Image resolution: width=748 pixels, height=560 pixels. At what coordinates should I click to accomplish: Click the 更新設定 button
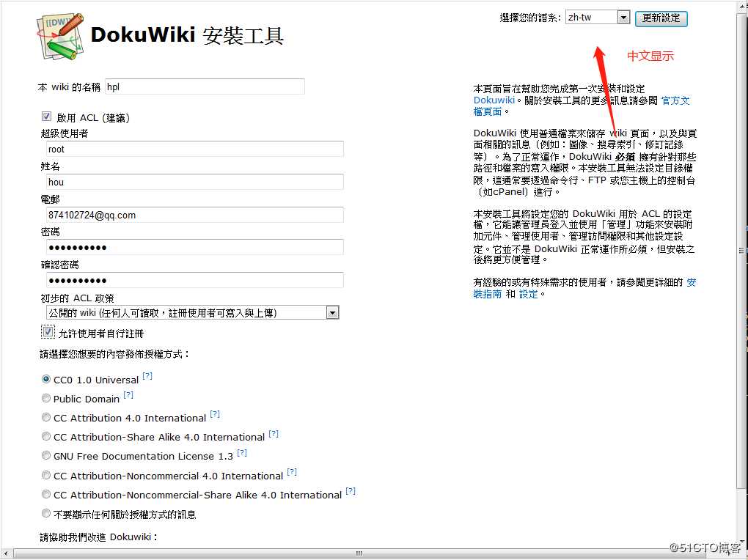[661, 18]
